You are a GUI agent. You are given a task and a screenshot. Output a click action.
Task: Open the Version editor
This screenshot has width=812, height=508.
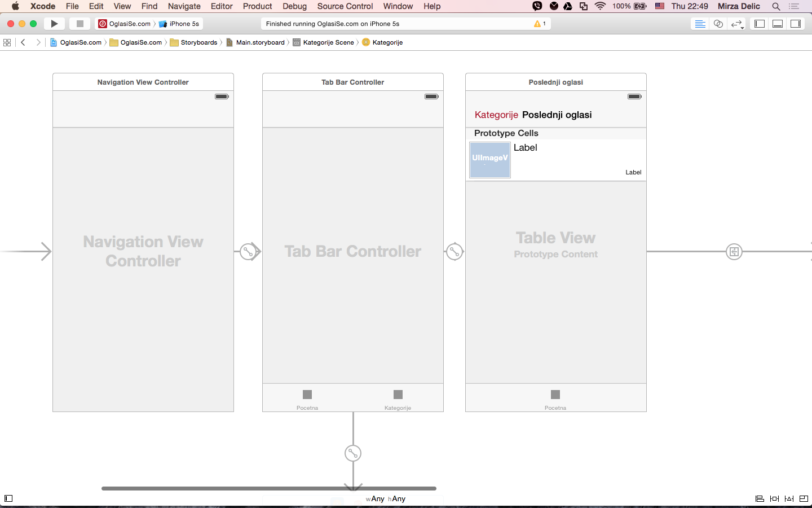pyautogui.click(x=737, y=24)
